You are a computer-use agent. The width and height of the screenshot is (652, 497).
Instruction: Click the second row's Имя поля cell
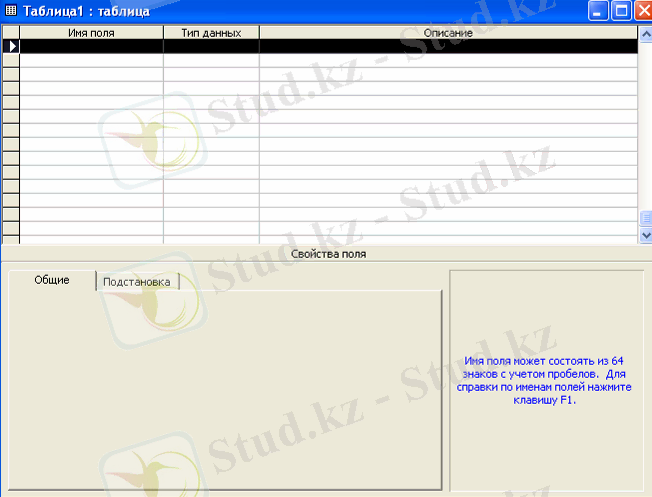(91, 60)
